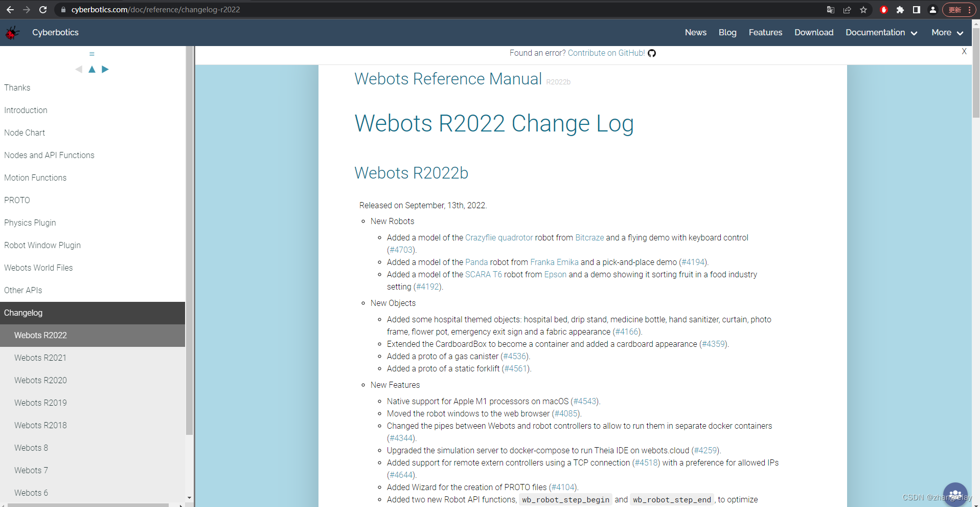Toggle browser side panel icon

[917, 10]
